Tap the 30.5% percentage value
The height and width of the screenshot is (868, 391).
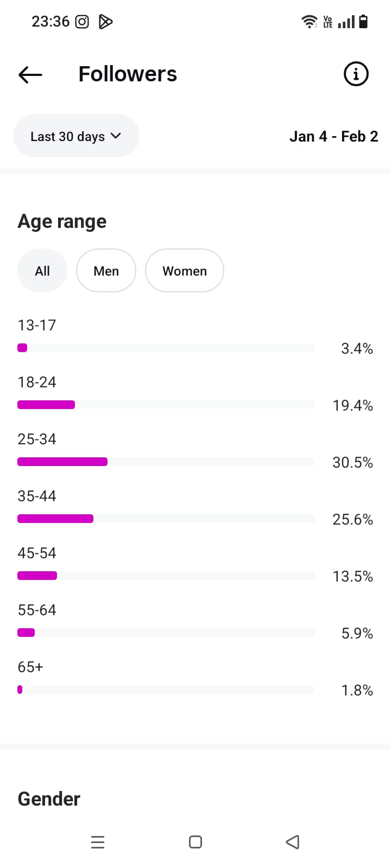pos(352,463)
